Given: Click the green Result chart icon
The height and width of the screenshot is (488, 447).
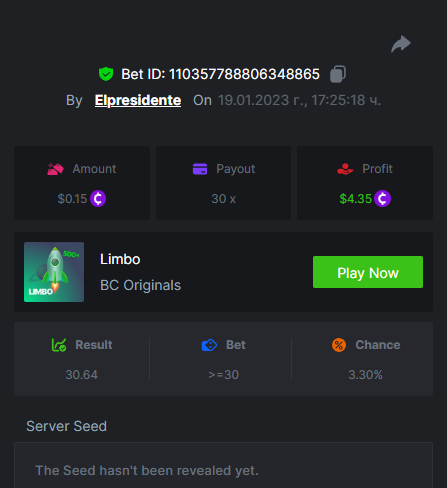Looking at the screenshot, I should pos(59,345).
